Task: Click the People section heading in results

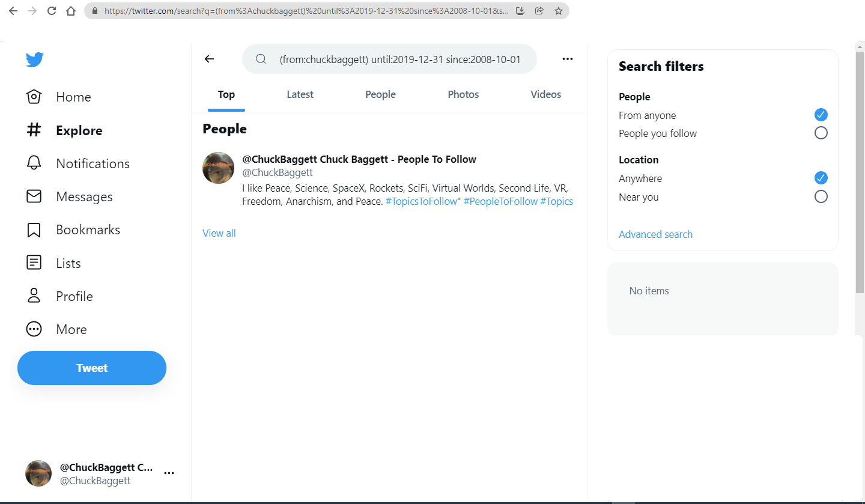Action: click(x=225, y=129)
